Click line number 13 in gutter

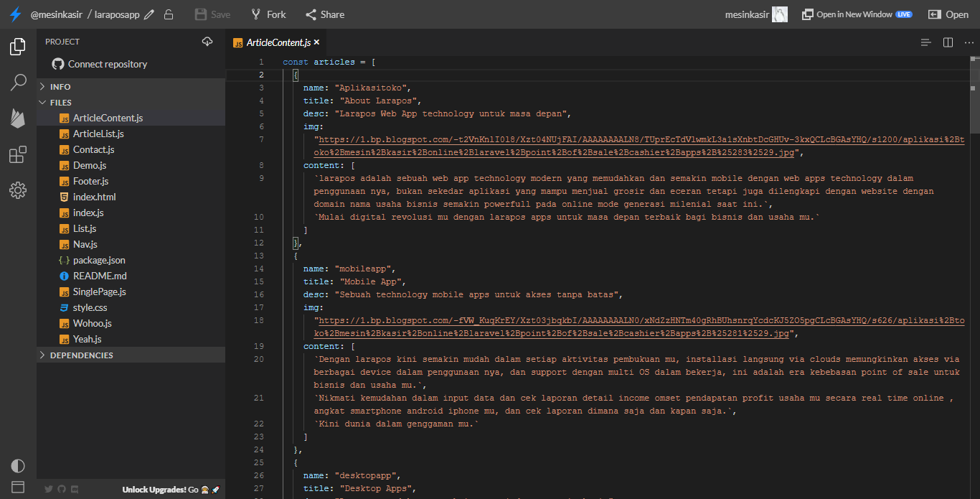(x=259, y=256)
